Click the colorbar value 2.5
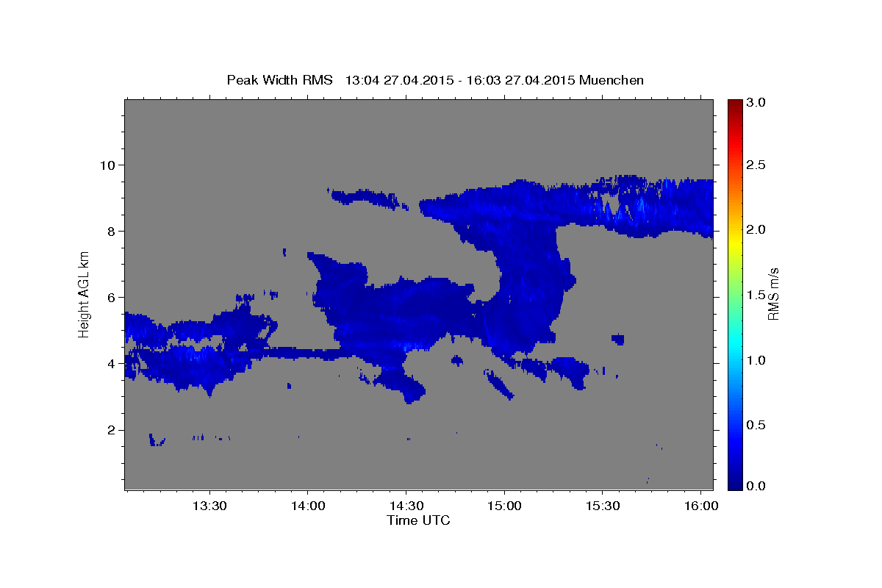Screen dimensions: 882x588 pyautogui.click(x=757, y=165)
